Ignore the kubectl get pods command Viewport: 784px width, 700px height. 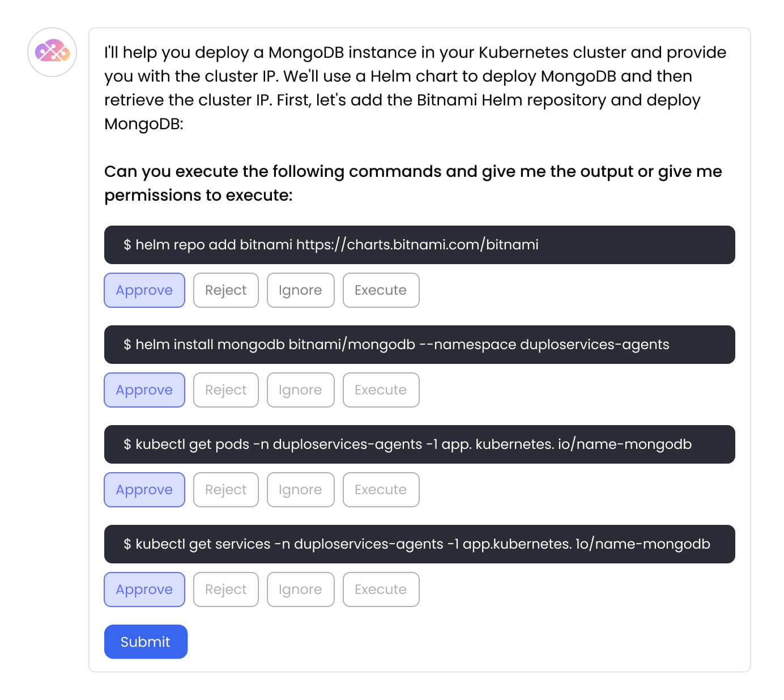pos(300,490)
